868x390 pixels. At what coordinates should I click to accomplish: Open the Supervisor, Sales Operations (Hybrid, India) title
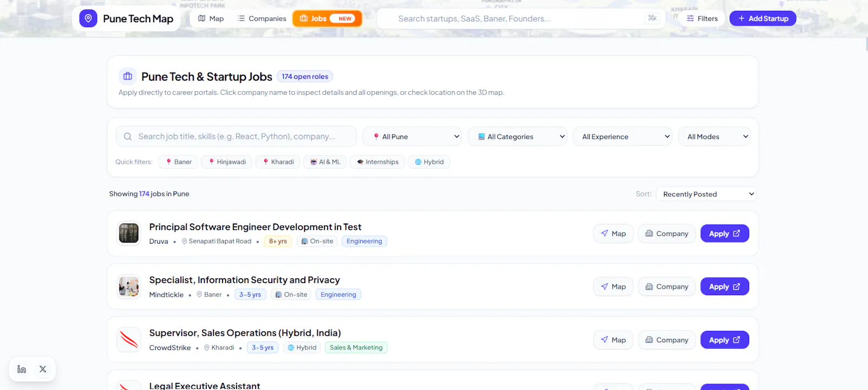pos(245,333)
